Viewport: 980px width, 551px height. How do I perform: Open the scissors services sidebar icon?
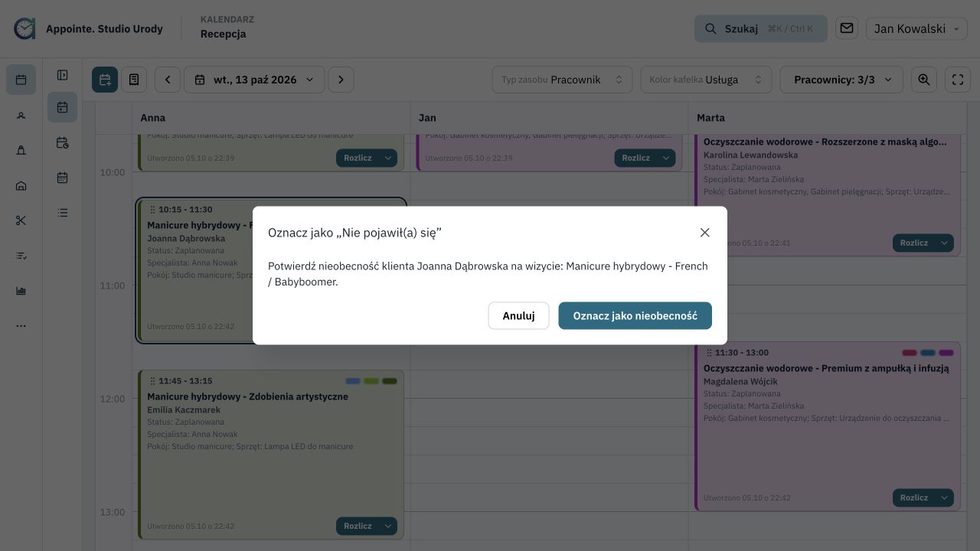(21, 220)
